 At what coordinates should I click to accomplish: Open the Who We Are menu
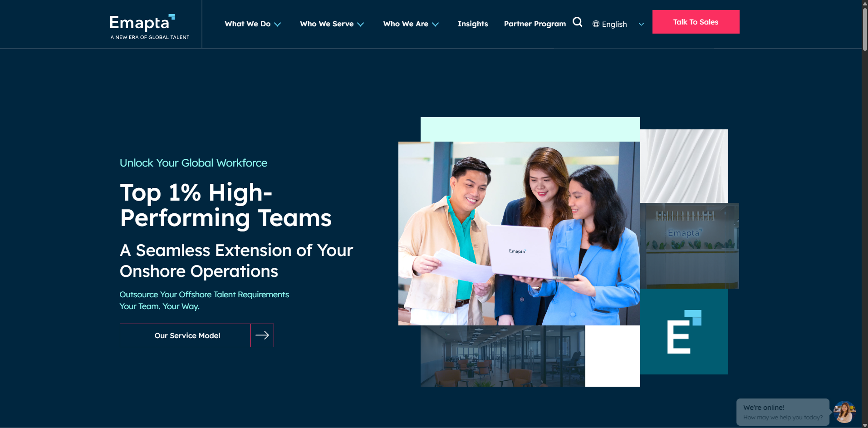pos(405,24)
